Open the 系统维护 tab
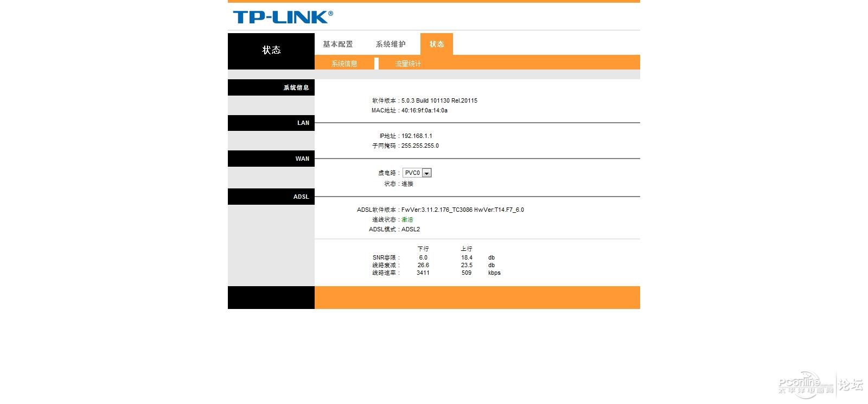This screenshot has width=868, height=404. [x=391, y=44]
